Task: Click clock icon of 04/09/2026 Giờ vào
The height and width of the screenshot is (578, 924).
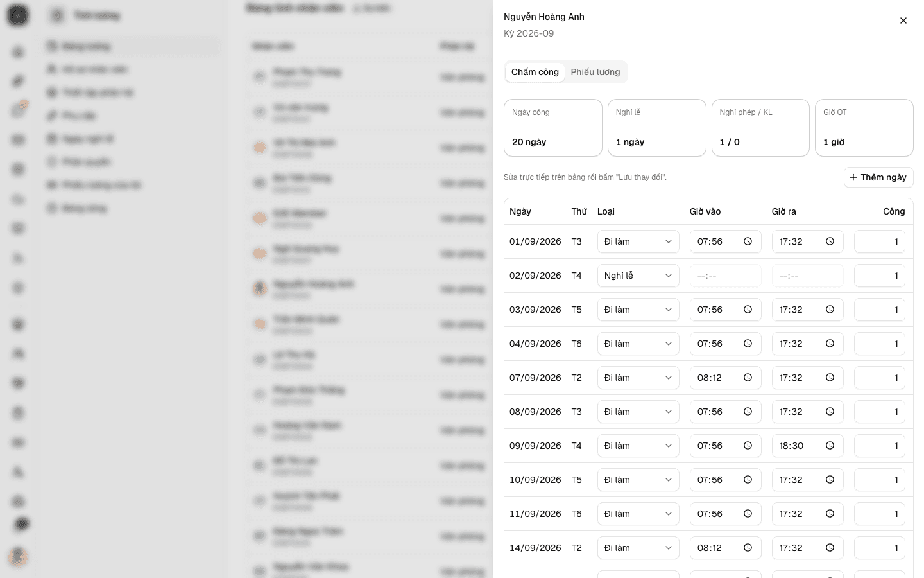Action: [748, 344]
